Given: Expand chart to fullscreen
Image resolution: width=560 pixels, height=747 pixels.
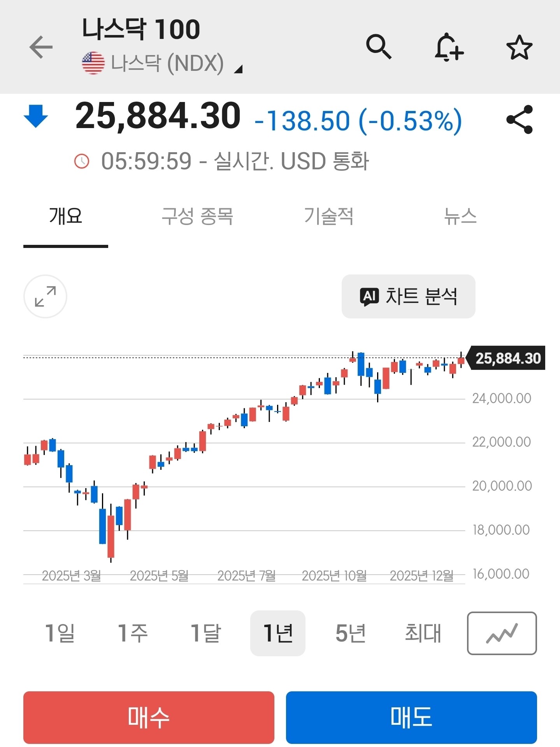Looking at the screenshot, I should pos(45,297).
